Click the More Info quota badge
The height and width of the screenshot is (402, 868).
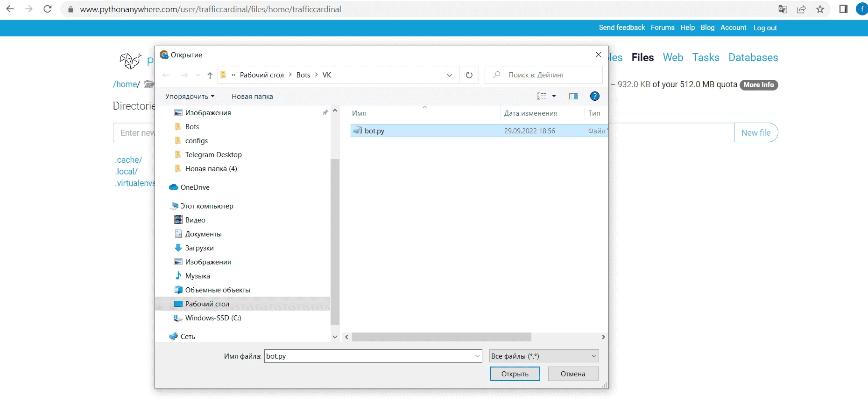(759, 85)
